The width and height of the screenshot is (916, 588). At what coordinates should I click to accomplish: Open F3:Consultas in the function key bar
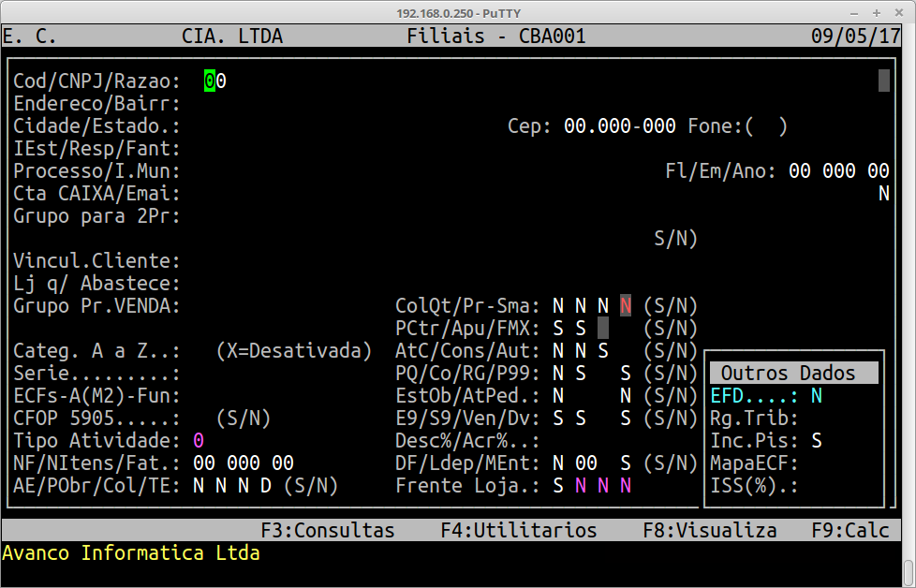(327, 530)
